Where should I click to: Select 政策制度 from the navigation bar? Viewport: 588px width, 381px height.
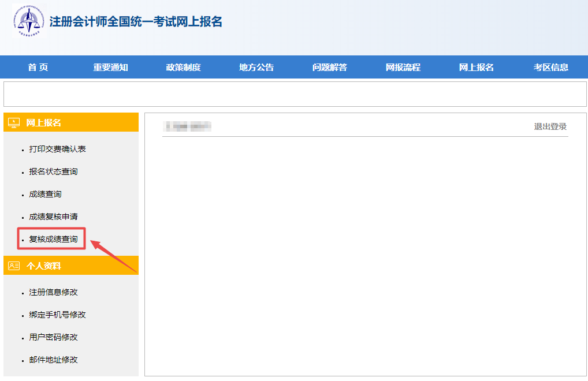coord(184,67)
